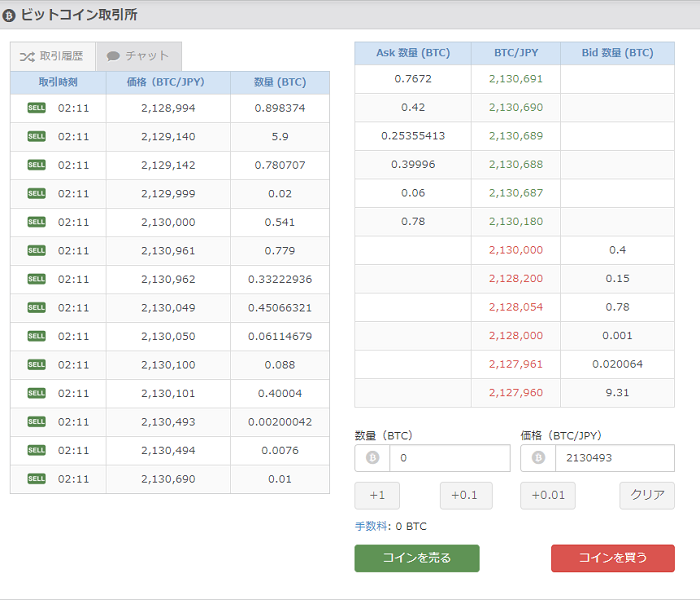Focus the 価格 (BTC/JPY) input field

615,458
